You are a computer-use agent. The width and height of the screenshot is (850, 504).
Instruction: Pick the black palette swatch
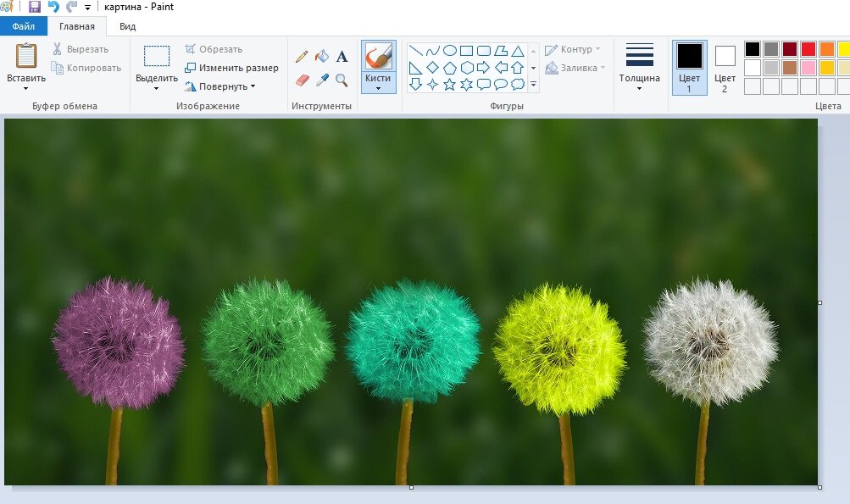point(753,49)
